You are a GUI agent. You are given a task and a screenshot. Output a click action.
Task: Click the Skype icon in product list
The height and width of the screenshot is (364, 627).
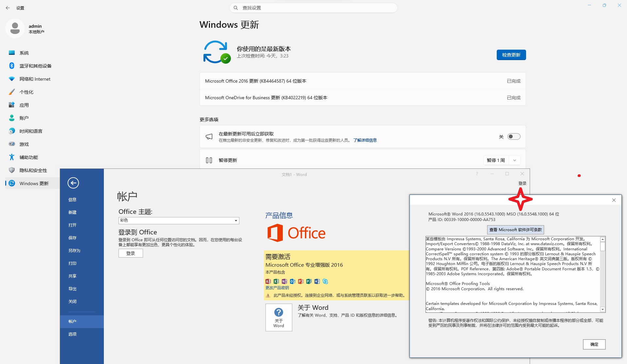(325, 281)
